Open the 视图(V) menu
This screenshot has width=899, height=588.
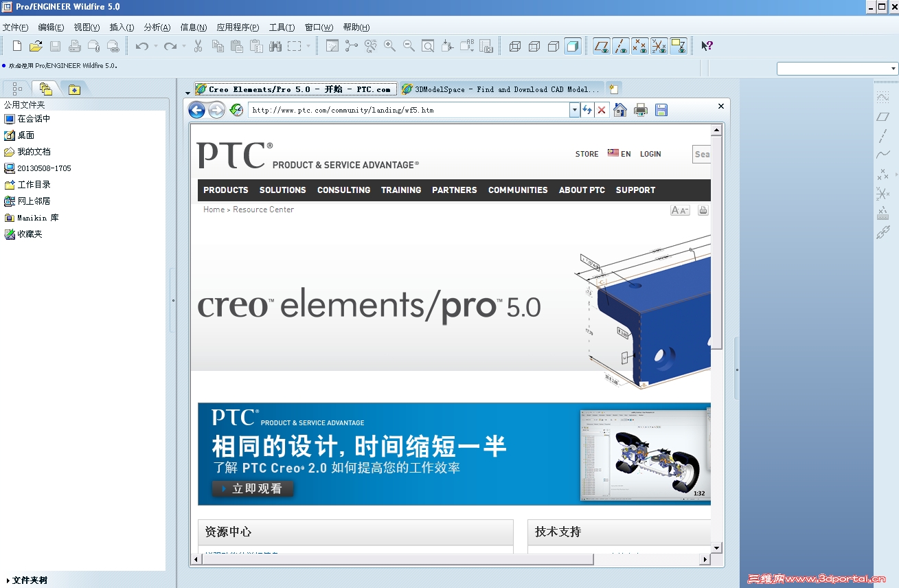[87, 27]
